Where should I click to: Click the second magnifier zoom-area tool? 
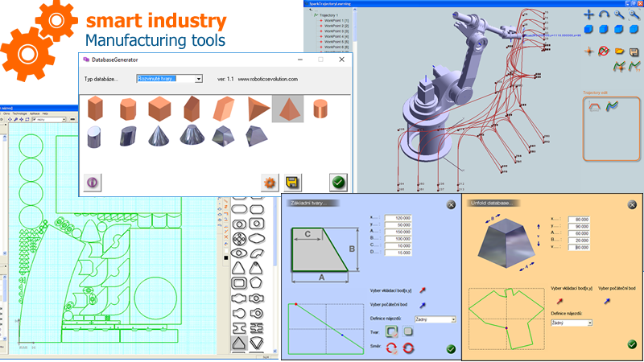click(634, 14)
